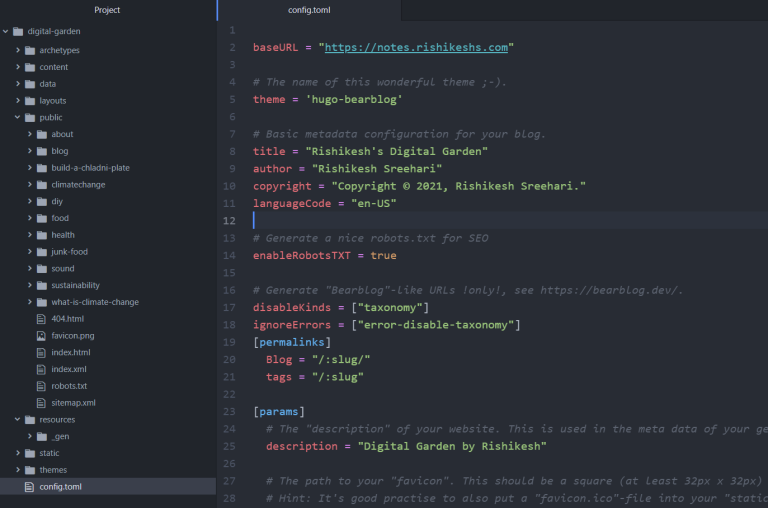This screenshot has height=508, width=768.
Task: Click the sitemap.xml file icon
Action: tap(42, 403)
